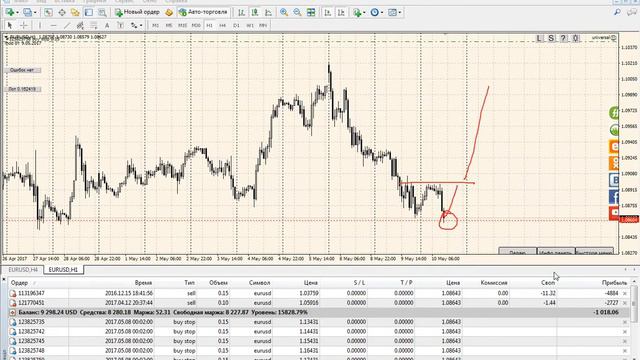The width and height of the screenshot is (640, 360).
Task: Open the MetaEditor gold icon
Action: (169, 12)
